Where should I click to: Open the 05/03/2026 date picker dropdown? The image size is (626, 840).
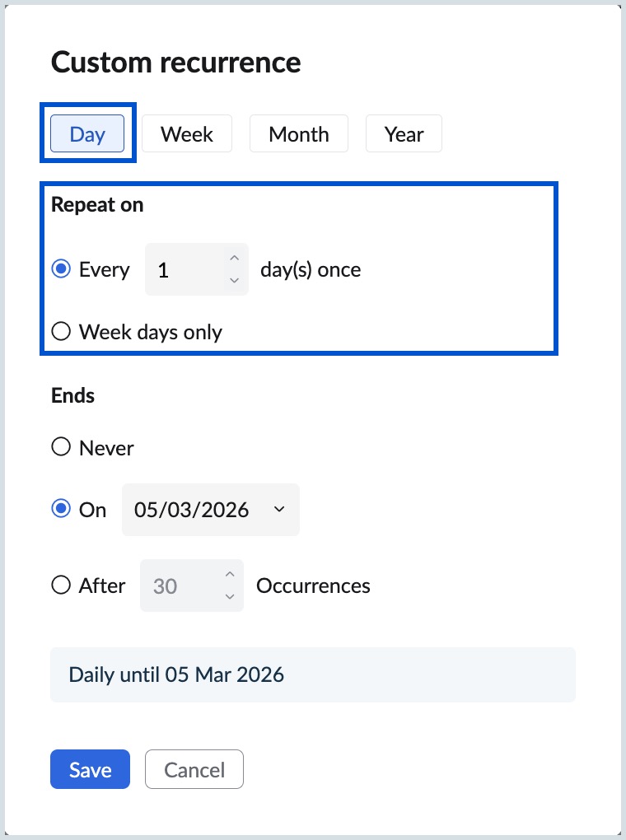[x=278, y=510]
